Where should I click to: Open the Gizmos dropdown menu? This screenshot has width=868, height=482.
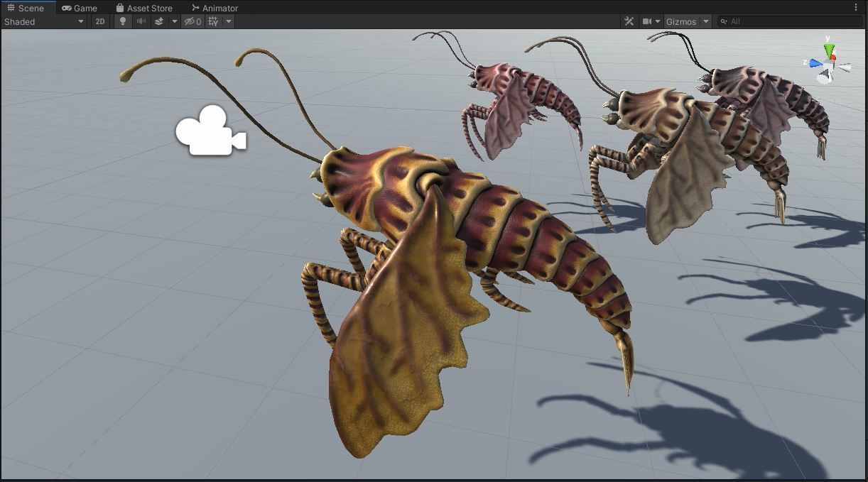click(706, 21)
